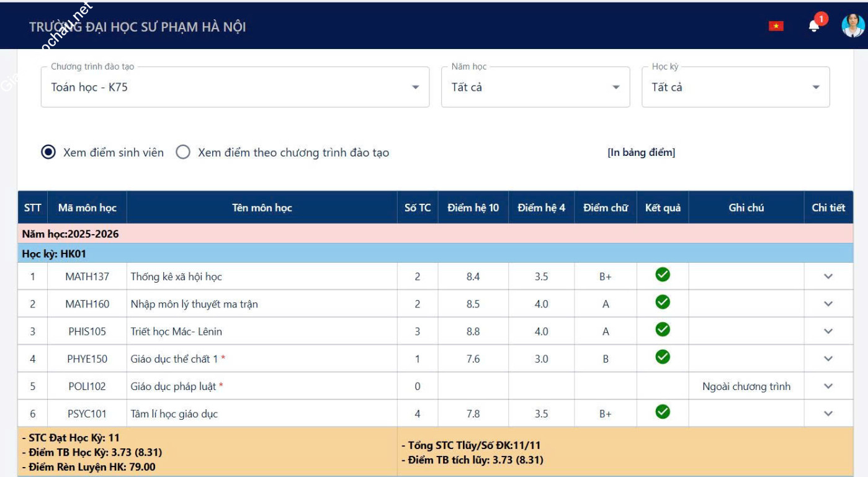
Task: Click the 'Tên môn học' column header
Action: tap(262, 208)
